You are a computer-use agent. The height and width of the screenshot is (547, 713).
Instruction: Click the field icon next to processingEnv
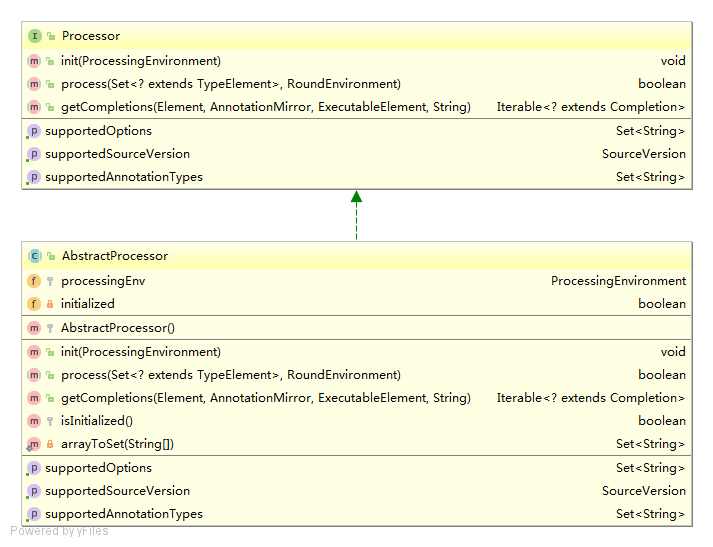[x=34, y=281]
